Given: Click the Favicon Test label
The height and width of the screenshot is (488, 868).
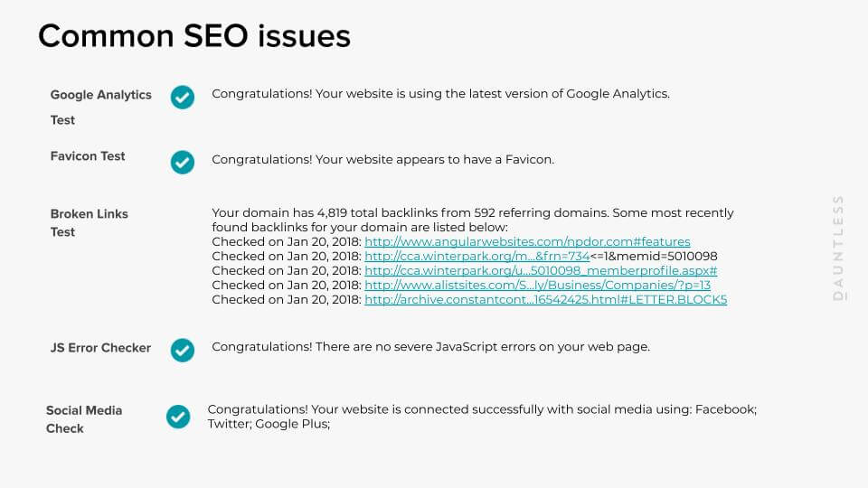Looking at the screenshot, I should pos(88,156).
